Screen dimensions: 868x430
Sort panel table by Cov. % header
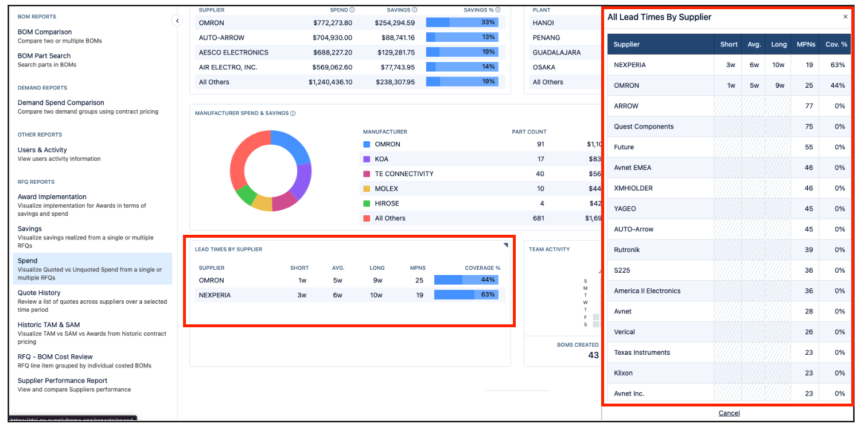[836, 45]
